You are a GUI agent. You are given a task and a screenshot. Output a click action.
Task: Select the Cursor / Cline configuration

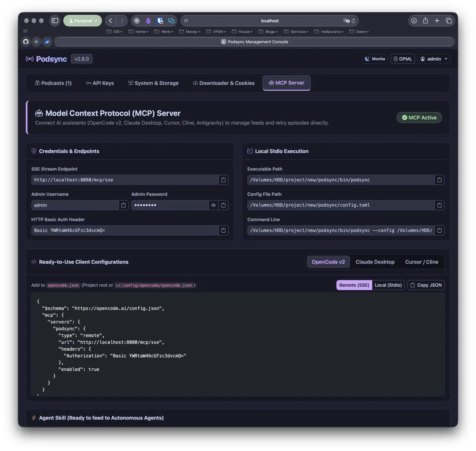[422, 262]
